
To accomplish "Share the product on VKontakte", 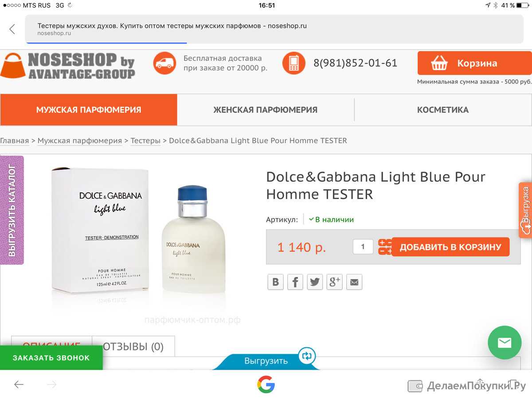I will (x=275, y=282).
